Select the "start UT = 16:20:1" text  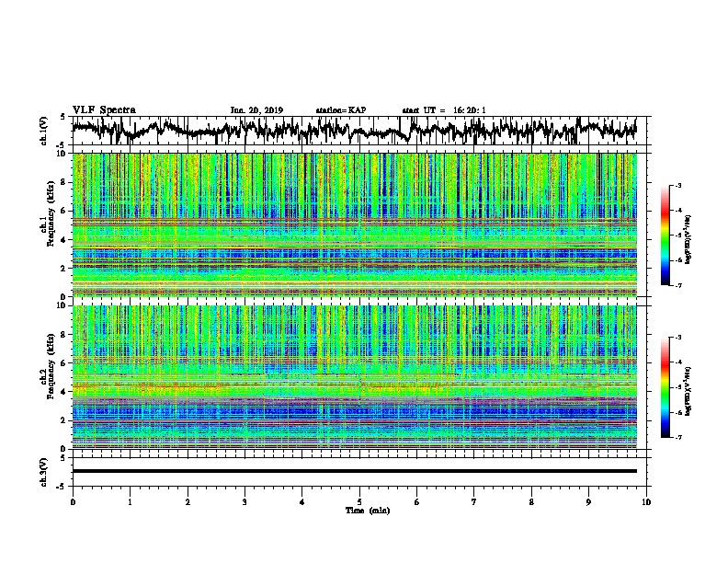(x=444, y=110)
